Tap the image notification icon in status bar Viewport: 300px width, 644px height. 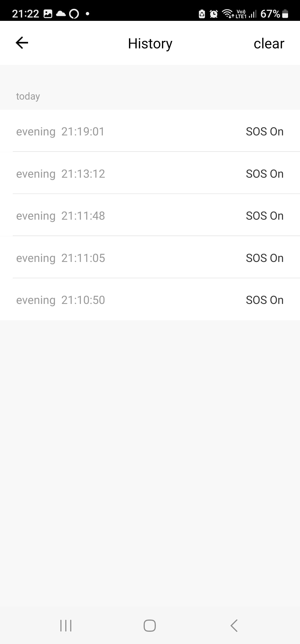tap(48, 14)
